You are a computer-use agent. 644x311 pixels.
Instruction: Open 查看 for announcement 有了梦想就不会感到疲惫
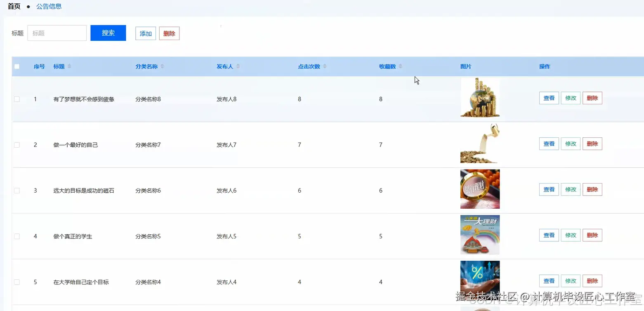click(549, 98)
